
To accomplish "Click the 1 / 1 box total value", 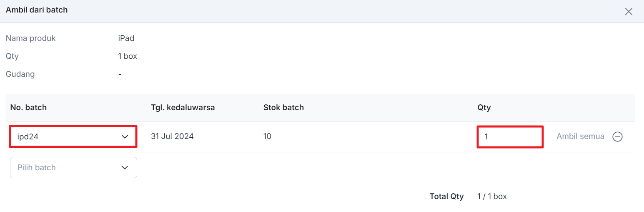I will [x=492, y=196].
